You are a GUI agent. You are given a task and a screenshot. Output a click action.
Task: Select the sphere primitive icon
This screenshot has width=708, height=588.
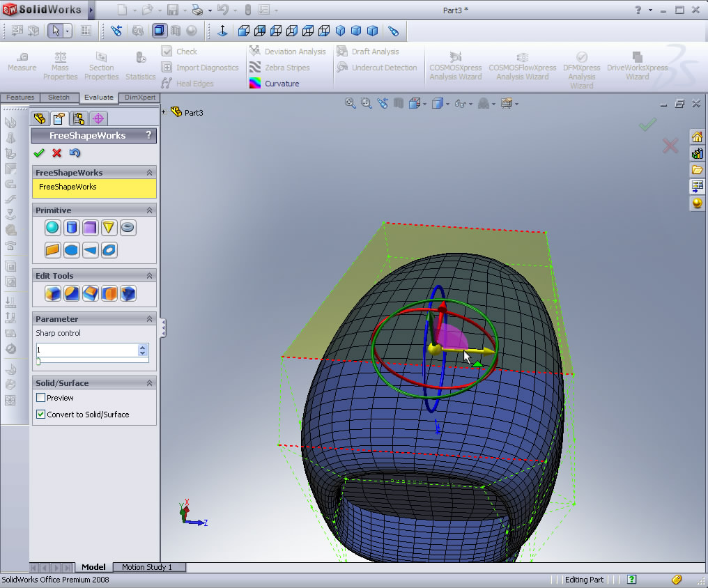[x=53, y=227]
